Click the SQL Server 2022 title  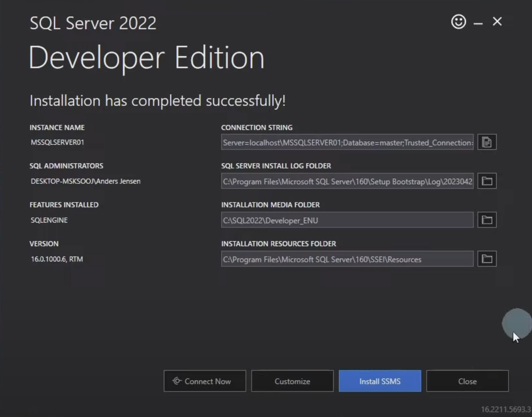point(93,23)
